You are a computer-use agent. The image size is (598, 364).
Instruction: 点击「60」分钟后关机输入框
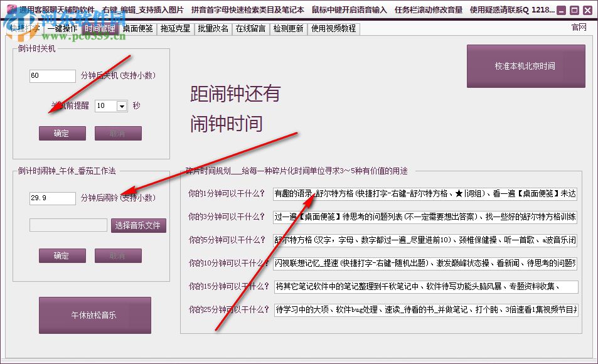click(x=52, y=76)
